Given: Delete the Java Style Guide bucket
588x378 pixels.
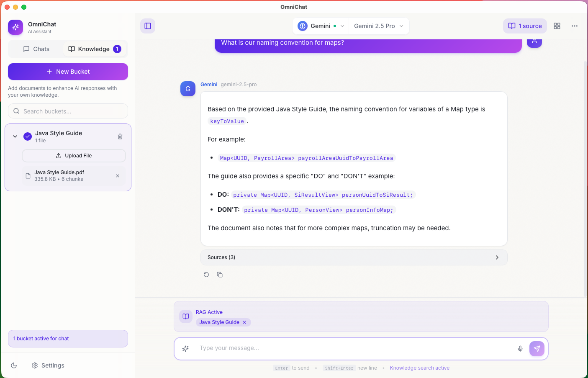Looking at the screenshot, I should coord(120,136).
